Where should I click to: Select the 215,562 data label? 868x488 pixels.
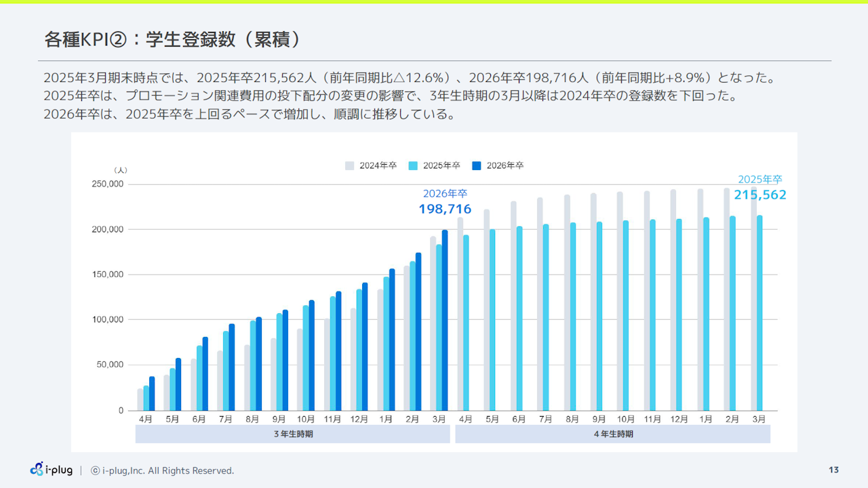pyautogui.click(x=760, y=195)
